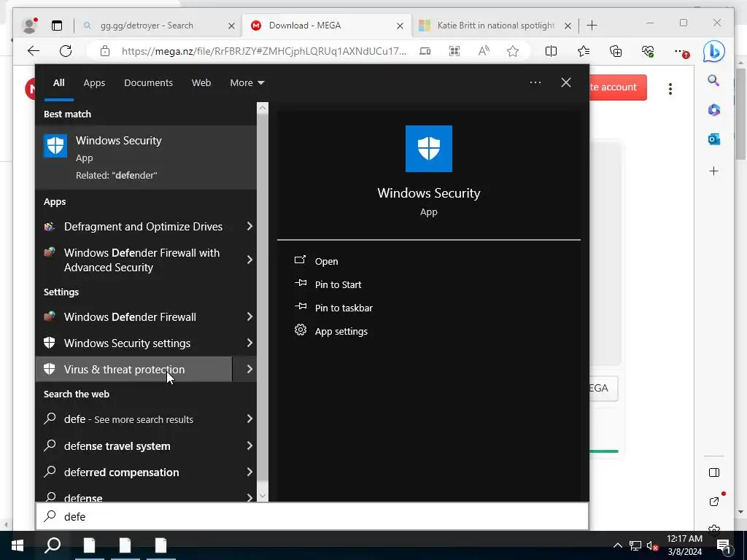Click the Edge back navigation button
The width and height of the screenshot is (747, 560).
click(34, 52)
